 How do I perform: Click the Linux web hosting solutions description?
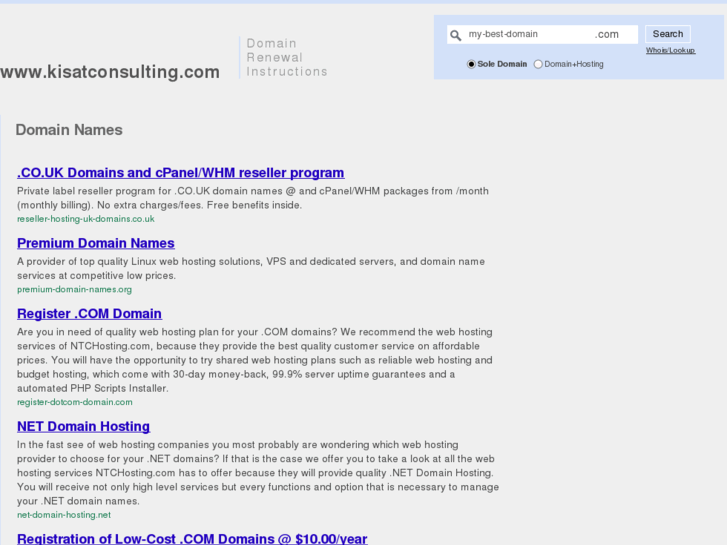(251, 269)
